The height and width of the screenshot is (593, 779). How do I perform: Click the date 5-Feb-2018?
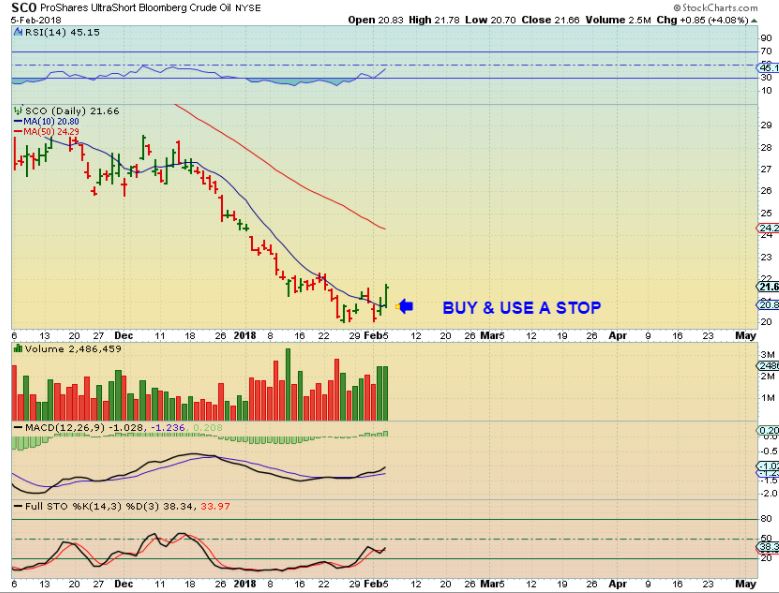coord(36,20)
